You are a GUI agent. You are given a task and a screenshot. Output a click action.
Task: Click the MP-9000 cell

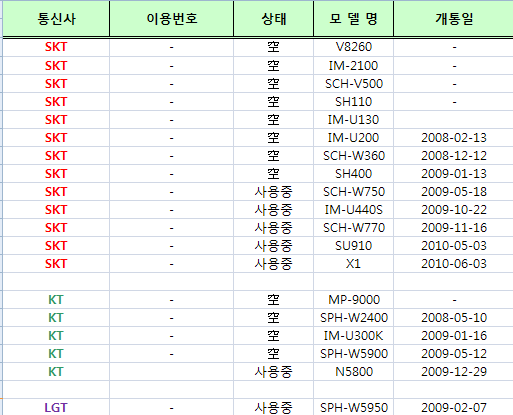pyautogui.click(x=354, y=300)
